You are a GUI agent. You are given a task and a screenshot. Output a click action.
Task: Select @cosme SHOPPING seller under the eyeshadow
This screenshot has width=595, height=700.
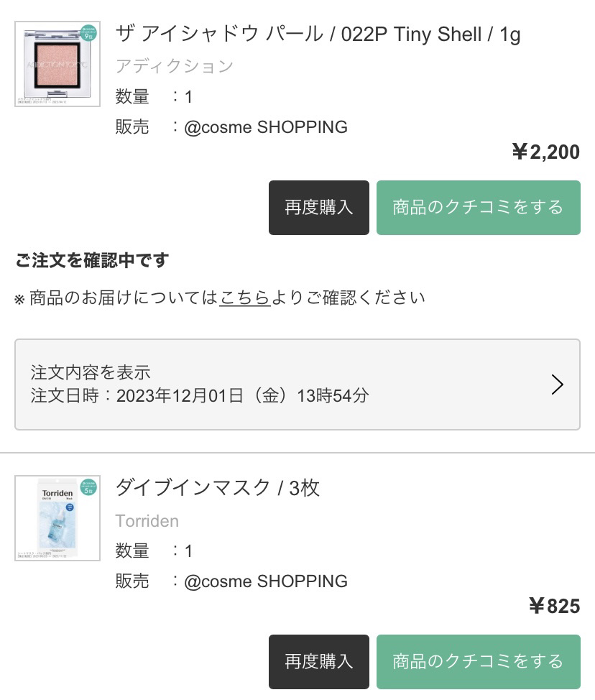(x=265, y=127)
